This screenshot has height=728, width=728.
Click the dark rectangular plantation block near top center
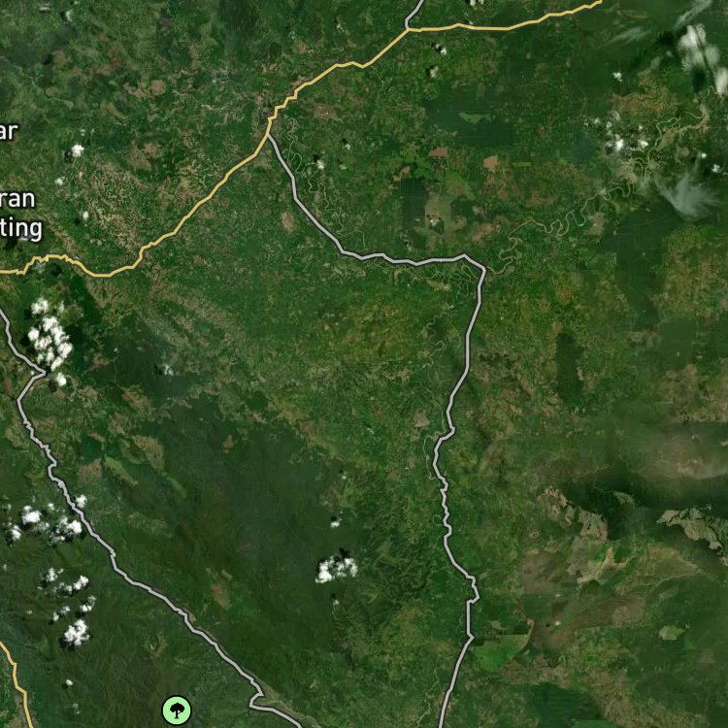pos(414,203)
